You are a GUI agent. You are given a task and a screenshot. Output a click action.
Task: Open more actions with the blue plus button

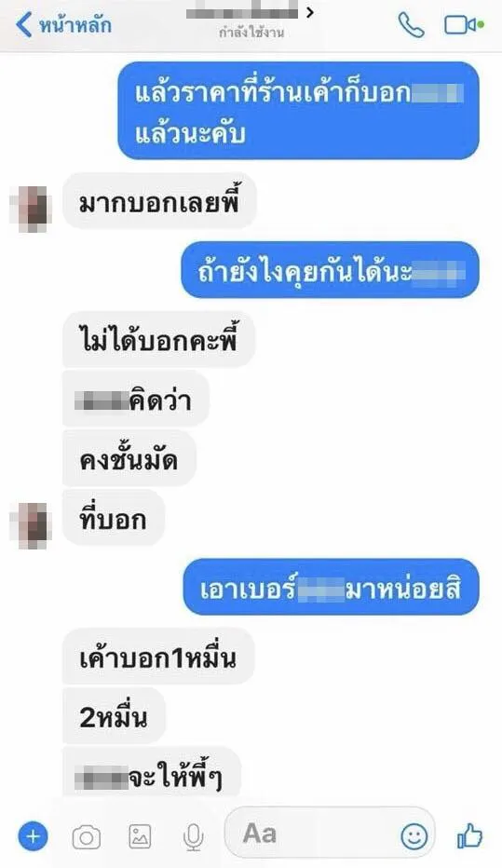pos(34,836)
